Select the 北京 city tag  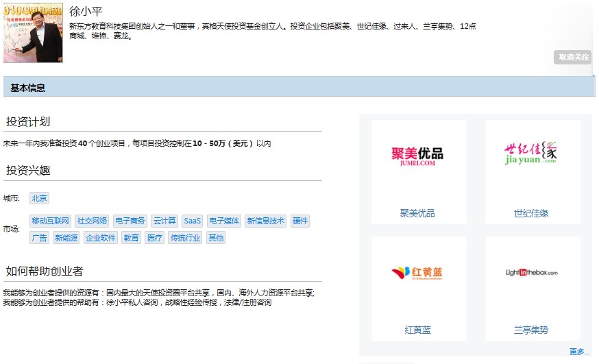pyautogui.click(x=39, y=198)
